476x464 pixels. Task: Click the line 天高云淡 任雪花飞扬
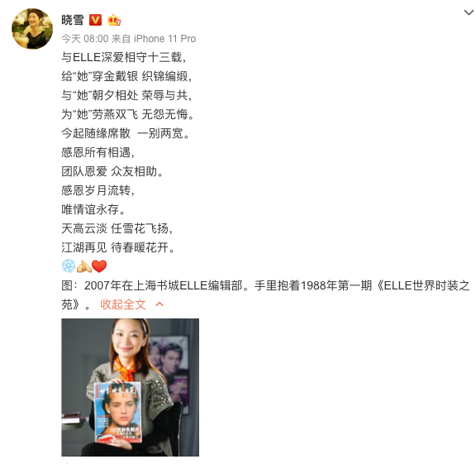click(x=117, y=228)
